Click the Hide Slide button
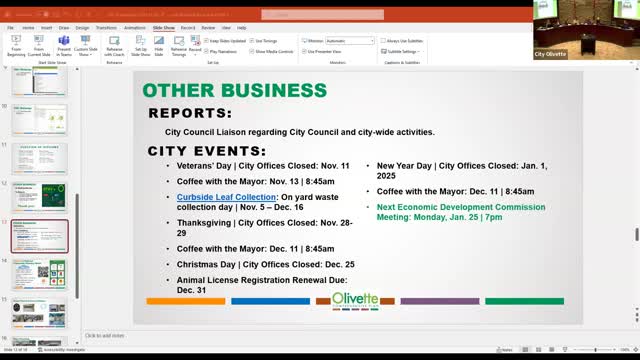Viewport: 640px width, 360px height. (x=159, y=46)
